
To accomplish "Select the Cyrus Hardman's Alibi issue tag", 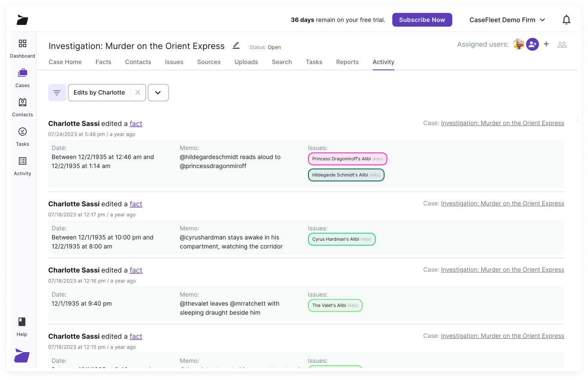I will [342, 239].
